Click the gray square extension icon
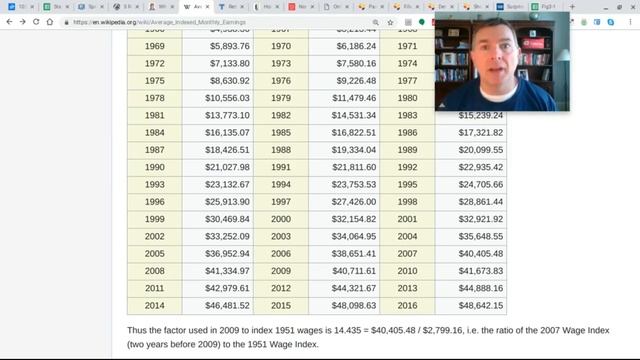Viewport: 640px width, 360px height. click(x=408, y=22)
